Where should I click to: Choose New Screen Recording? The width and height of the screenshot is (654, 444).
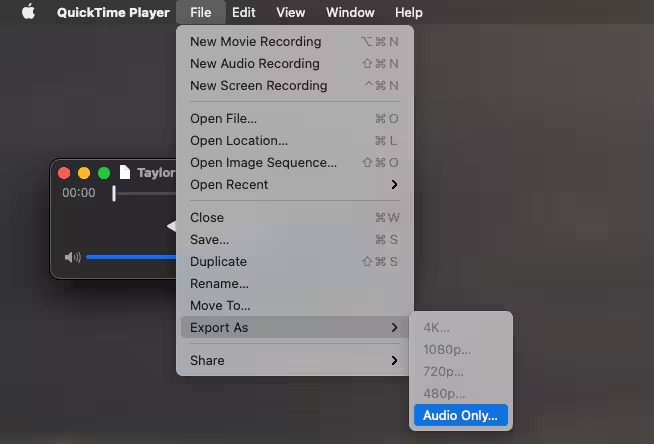[294, 85]
